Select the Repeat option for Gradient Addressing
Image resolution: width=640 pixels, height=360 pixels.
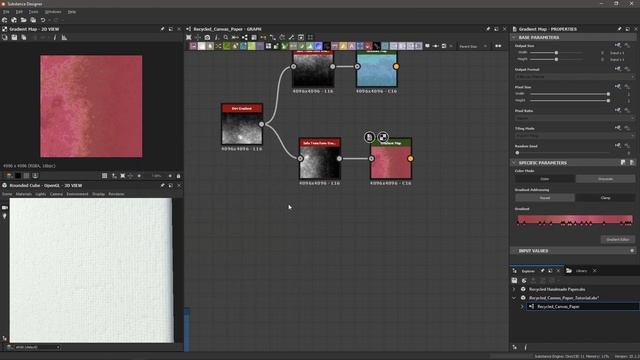point(545,198)
